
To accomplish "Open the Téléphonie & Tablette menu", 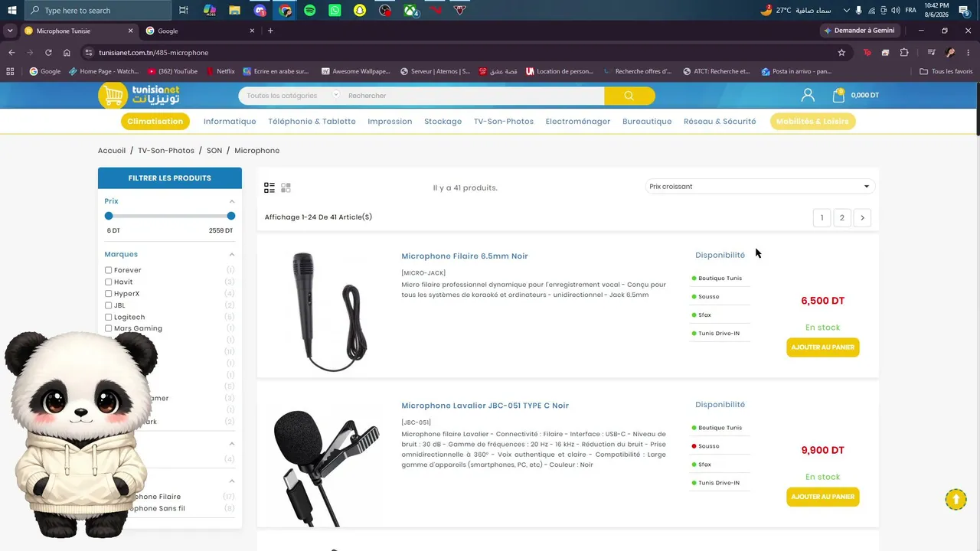I will pos(312,121).
